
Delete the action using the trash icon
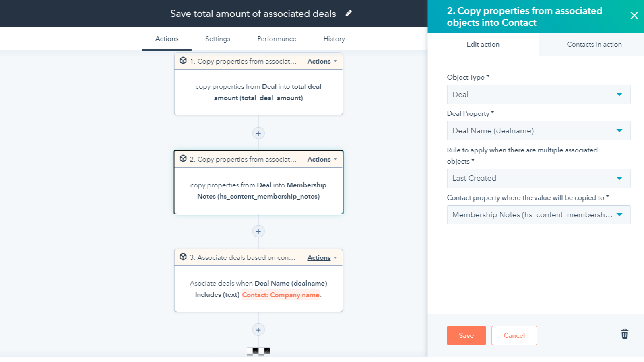(x=624, y=334)
